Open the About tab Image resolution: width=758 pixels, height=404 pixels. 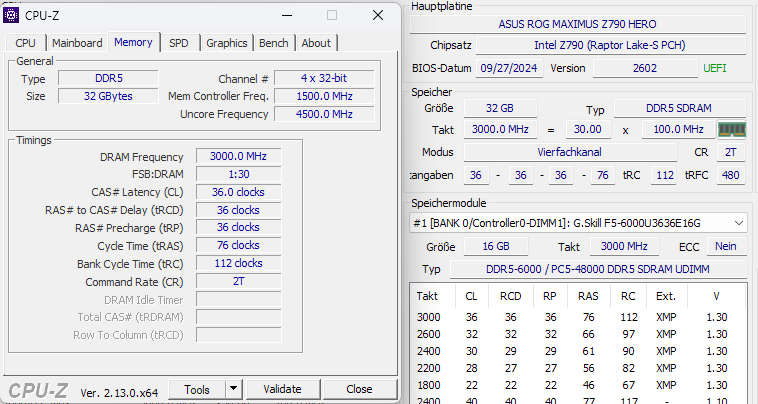(x=316, y=43)
